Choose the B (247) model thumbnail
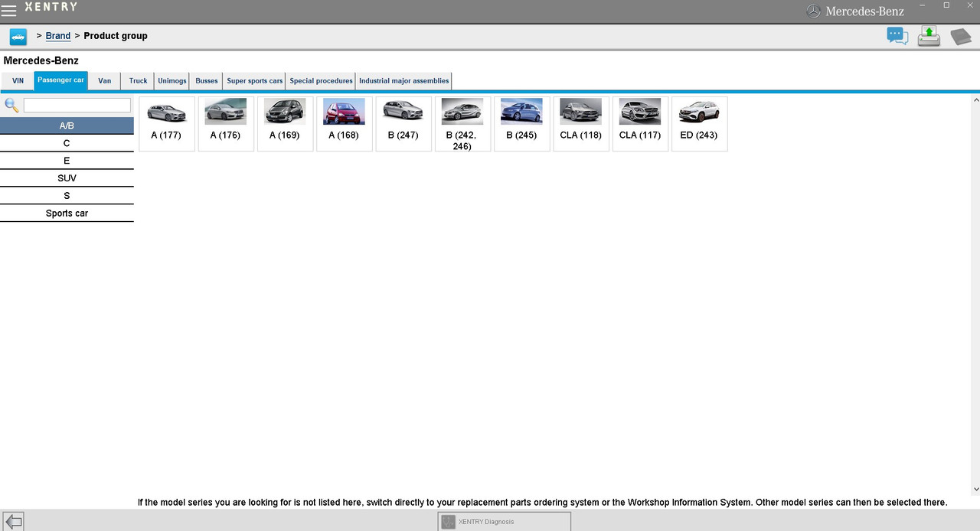Viewport: 980px width, 531px height. pos(403,124)
